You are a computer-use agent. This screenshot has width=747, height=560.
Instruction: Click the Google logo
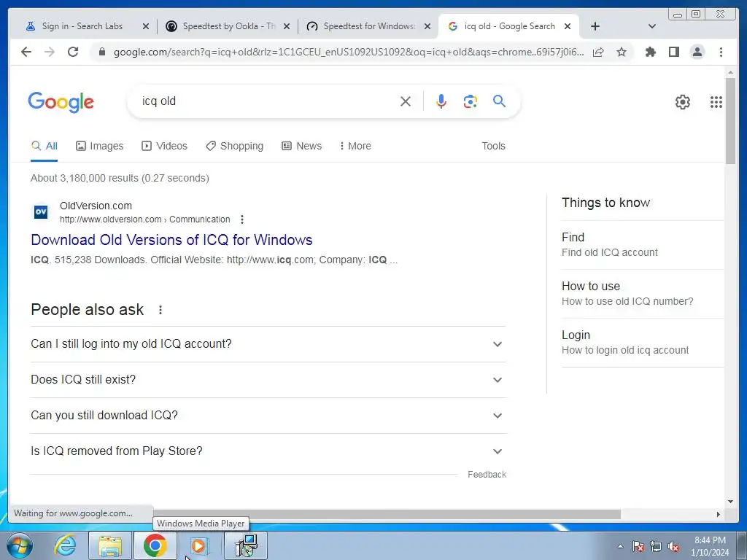pos(61,102)
